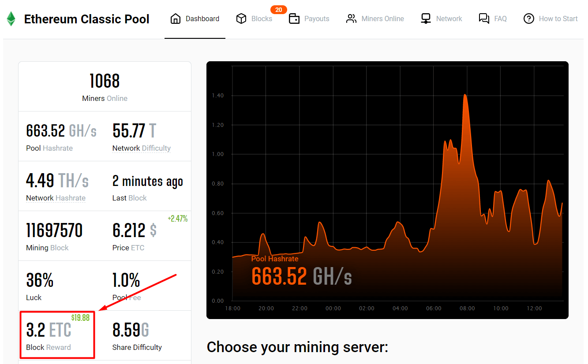Screen dimensions: 588x364
Task: Click the 1.40 peak on hashrate chart
Action: pyautogui.click(x=465, y=95)
